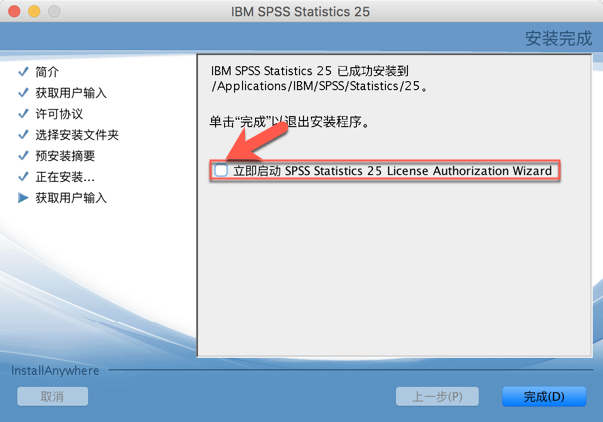This screenshot has width=603, height=422.
Task: Click the checkmark icon next to 选择安装文件夹
Action: (x=23, y=135)
